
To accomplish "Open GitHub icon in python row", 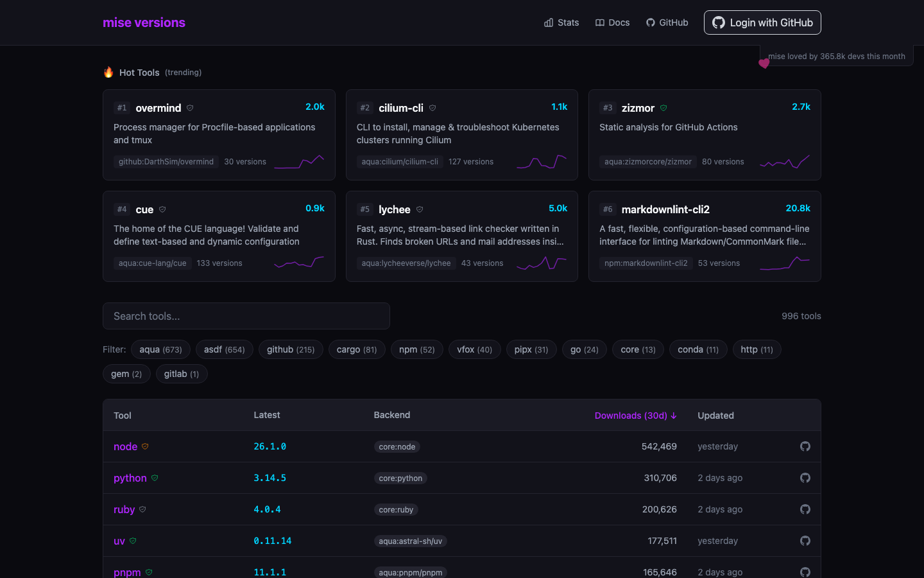I will 805,478.
